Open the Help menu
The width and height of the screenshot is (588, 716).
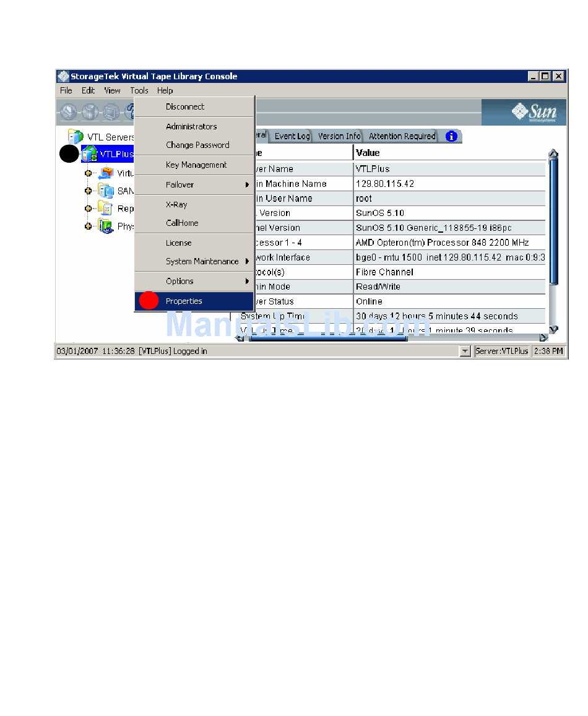(x=165, y=90)
